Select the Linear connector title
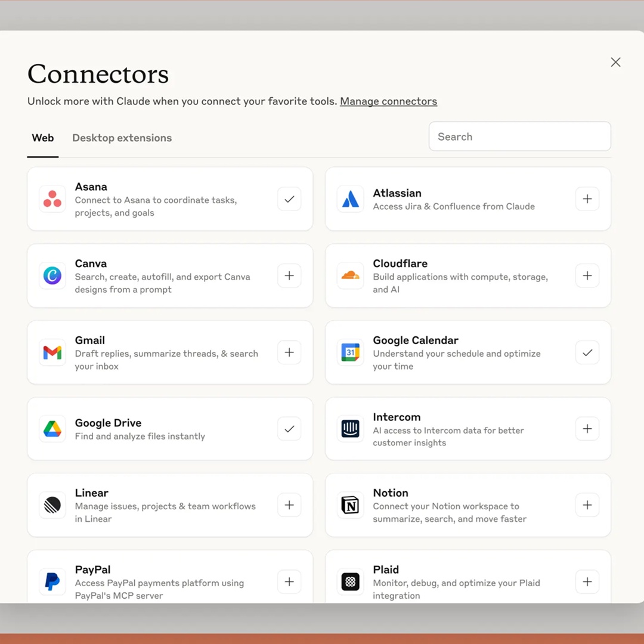 (x=92, y=493)
